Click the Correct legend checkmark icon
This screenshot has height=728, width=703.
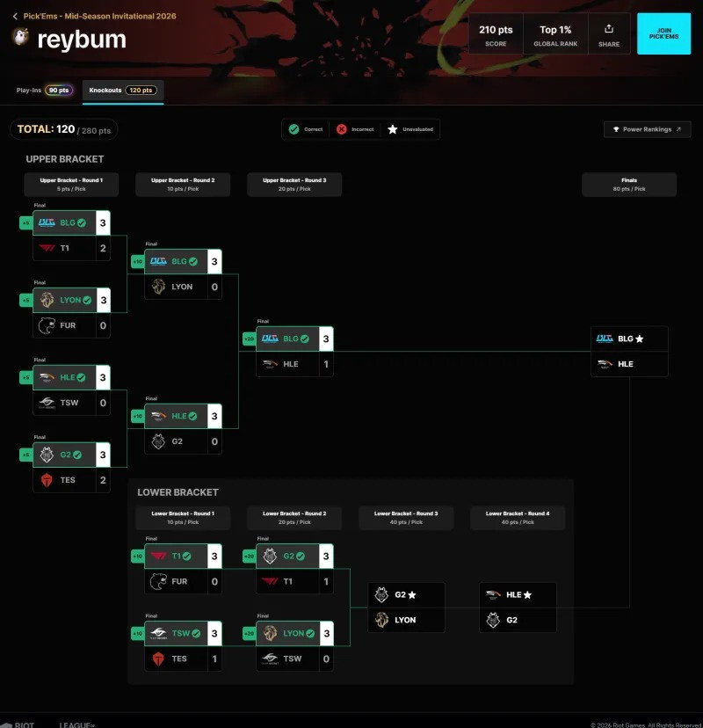click(294, 129)
